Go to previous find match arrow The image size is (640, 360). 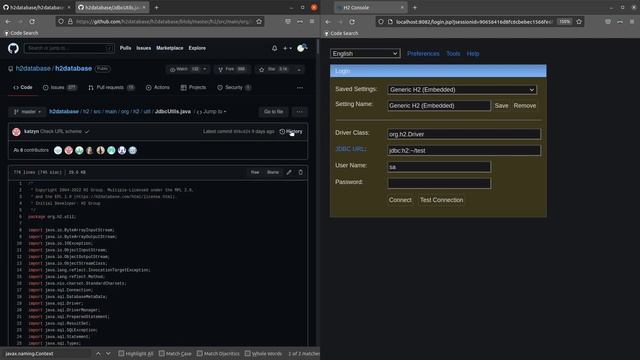pyautogui.click(x=98, y=353)
